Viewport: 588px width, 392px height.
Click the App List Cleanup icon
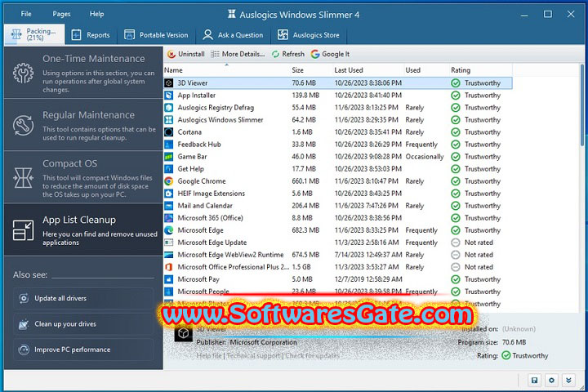23,230
